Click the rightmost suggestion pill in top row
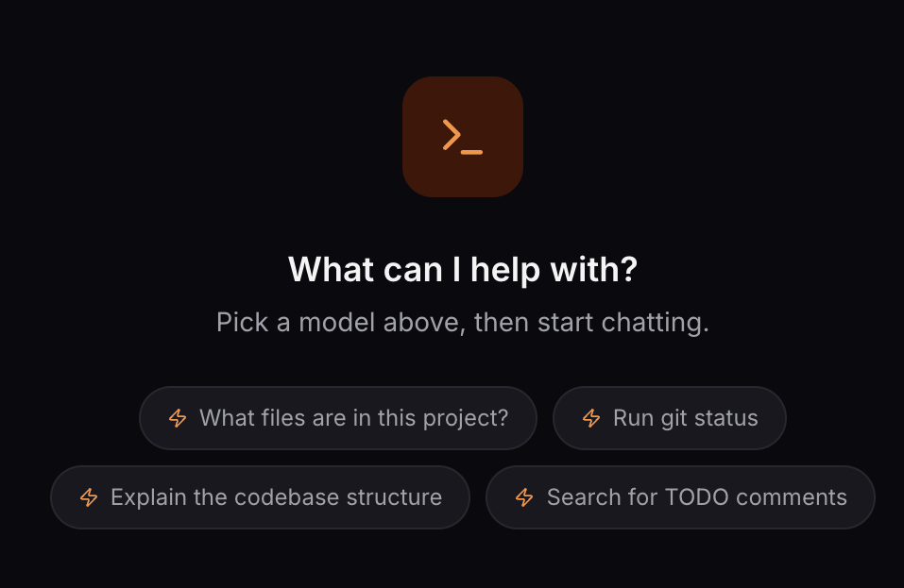Viewport: 904px width, 588px height. click(670, 418)
